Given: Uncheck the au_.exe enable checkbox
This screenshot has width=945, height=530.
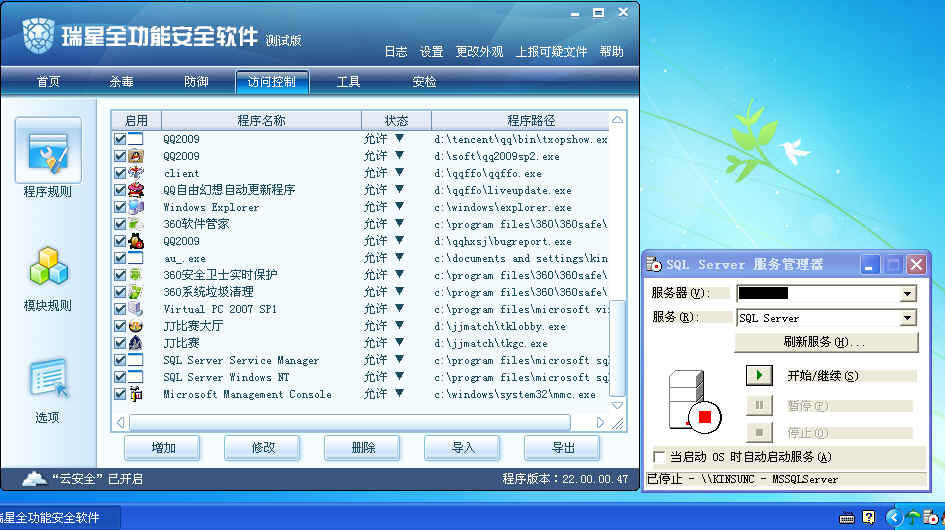Looking at the screenshot, I should coord(120,258).
